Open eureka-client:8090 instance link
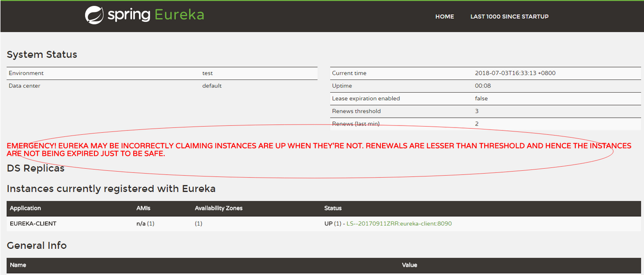Screen dimensions: 644x275 pyautogui.click(x=399, y=224)
